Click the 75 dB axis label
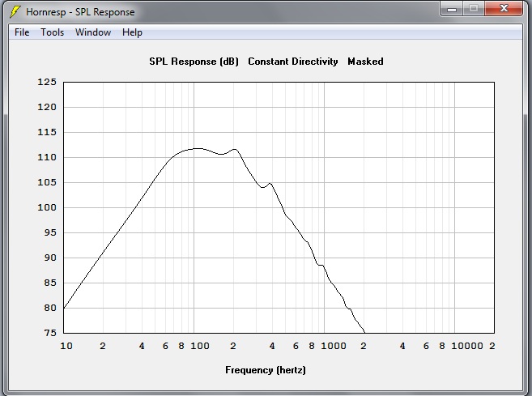Image resolution: width=532 pixels, height=396 pixels. (x=50, y=333)
